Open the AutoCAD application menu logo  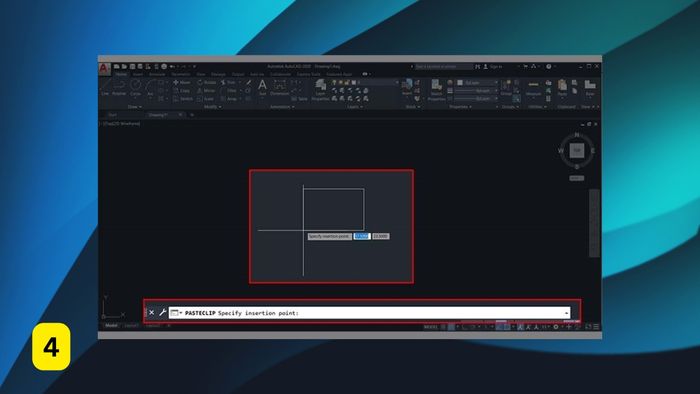104,68
